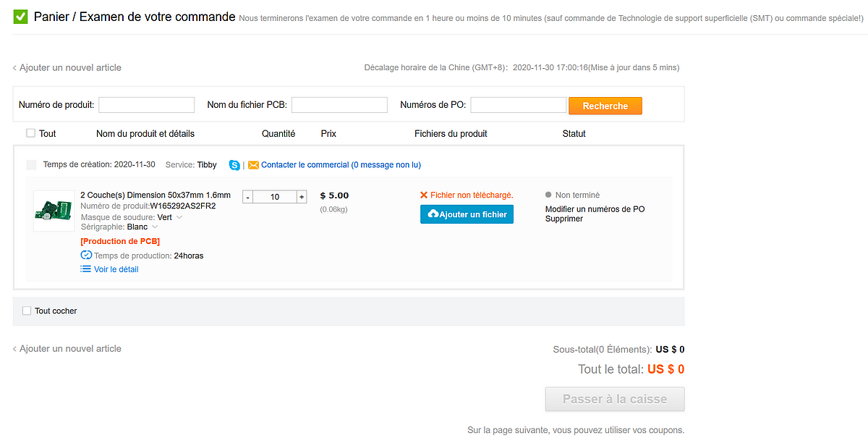Click 'Modifier un numéros de PO'
868x446 pixels.
click(x=595, y=209)
